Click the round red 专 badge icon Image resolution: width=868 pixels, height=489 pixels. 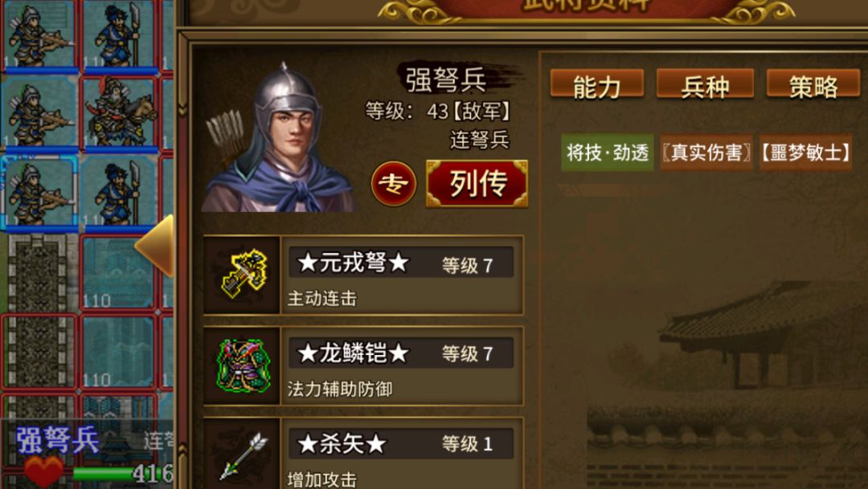(x=393, y=184)
